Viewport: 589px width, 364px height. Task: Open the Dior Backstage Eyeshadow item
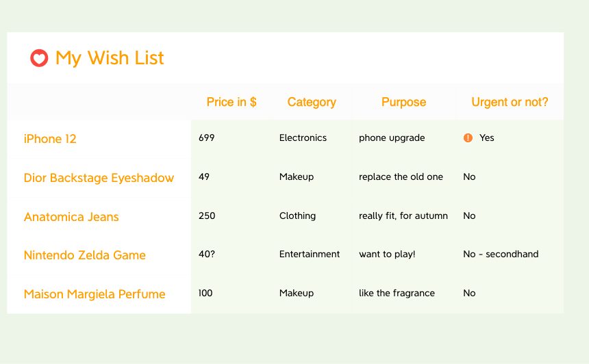99,178
